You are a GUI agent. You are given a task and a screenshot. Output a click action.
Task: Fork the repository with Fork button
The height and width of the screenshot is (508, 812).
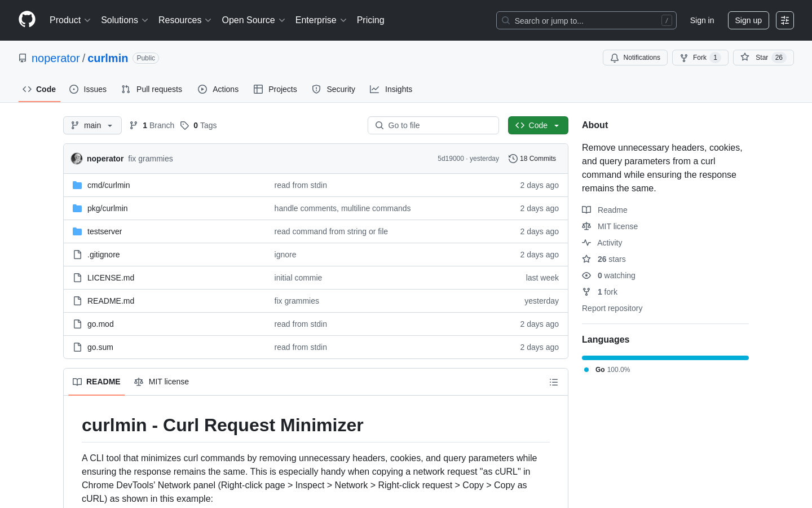(700, 58)
